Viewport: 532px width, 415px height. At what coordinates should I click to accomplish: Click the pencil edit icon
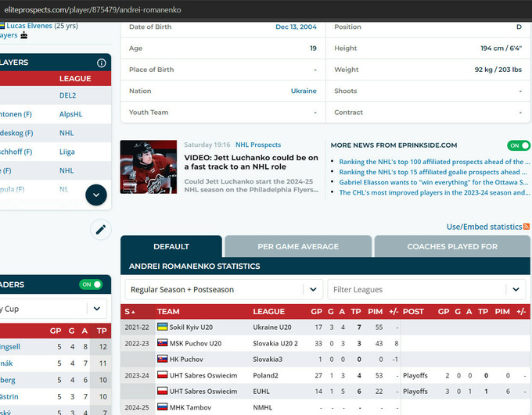[x=100, y=229]
